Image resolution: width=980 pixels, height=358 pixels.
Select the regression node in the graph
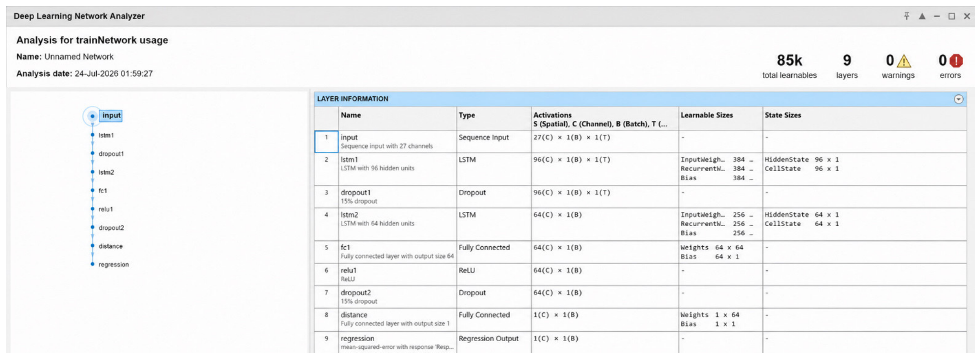coord(114,265)
